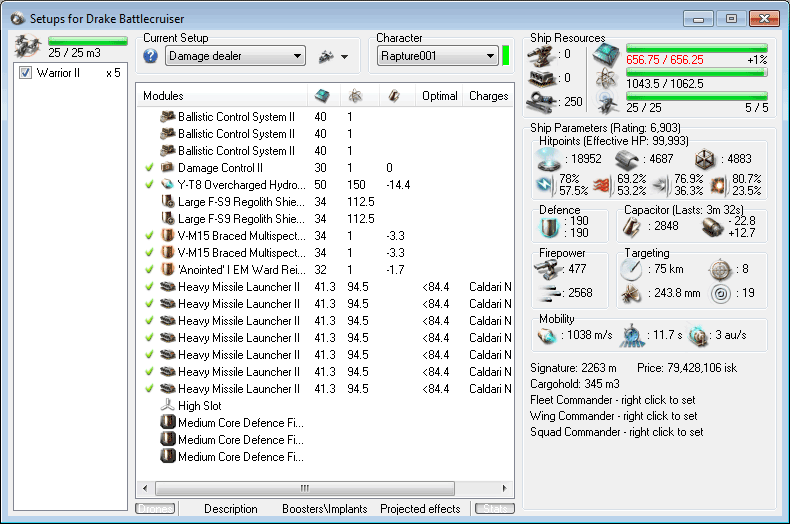
Task: Click Fleet Commander - right click to set
Action: tap(613, 400)
